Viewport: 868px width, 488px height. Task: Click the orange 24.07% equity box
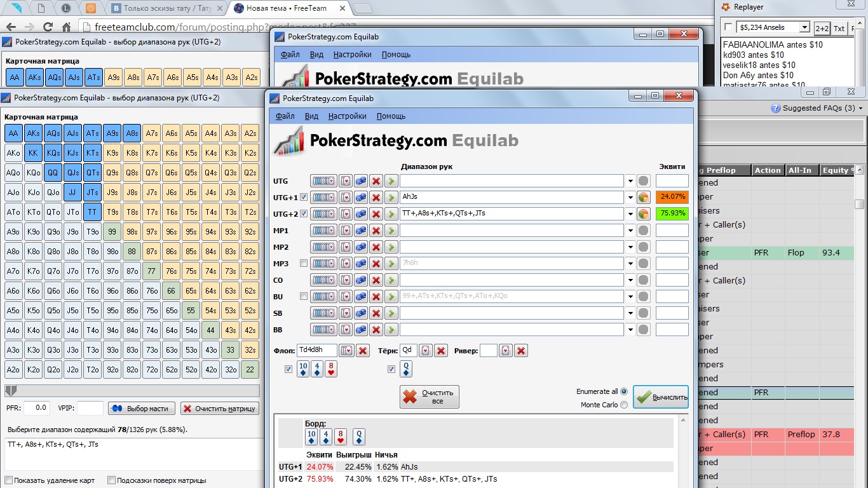[672, 198]
